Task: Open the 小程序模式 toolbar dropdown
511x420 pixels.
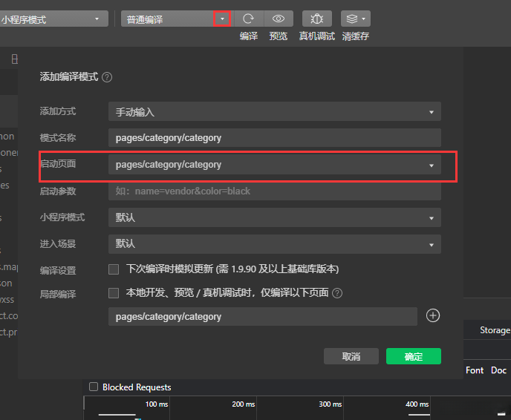Action: tap(53, 19)
